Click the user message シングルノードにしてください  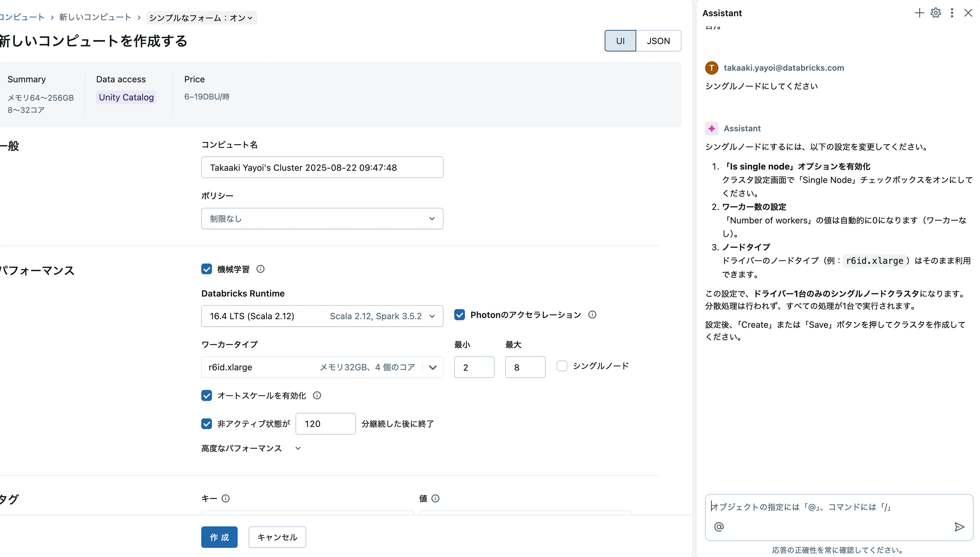point(761,86)
